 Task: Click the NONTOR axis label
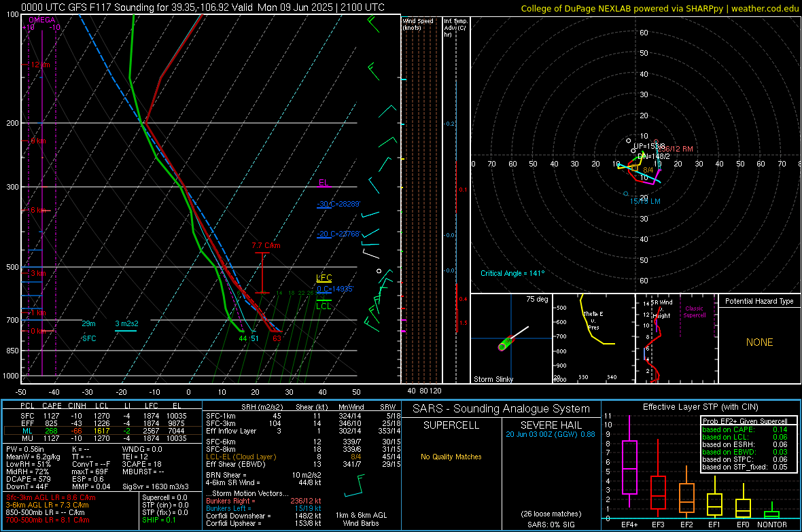coord(772,525)
